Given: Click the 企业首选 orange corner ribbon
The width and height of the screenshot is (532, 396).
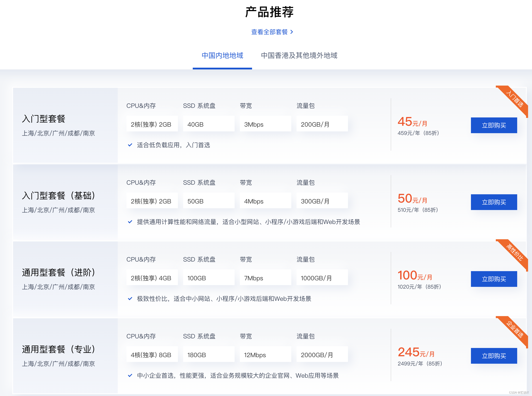Looking at the screenshot, I should pos(515,329).
